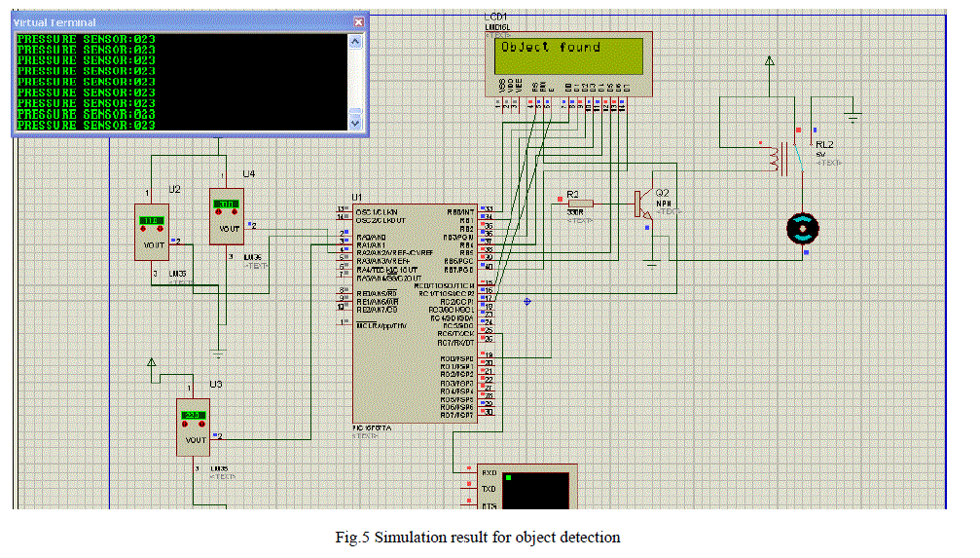Viewport: 980px width, 558px height.
Task: Click the Virtual Terminal scrollbar up arrow
Action: coord(355,40)
